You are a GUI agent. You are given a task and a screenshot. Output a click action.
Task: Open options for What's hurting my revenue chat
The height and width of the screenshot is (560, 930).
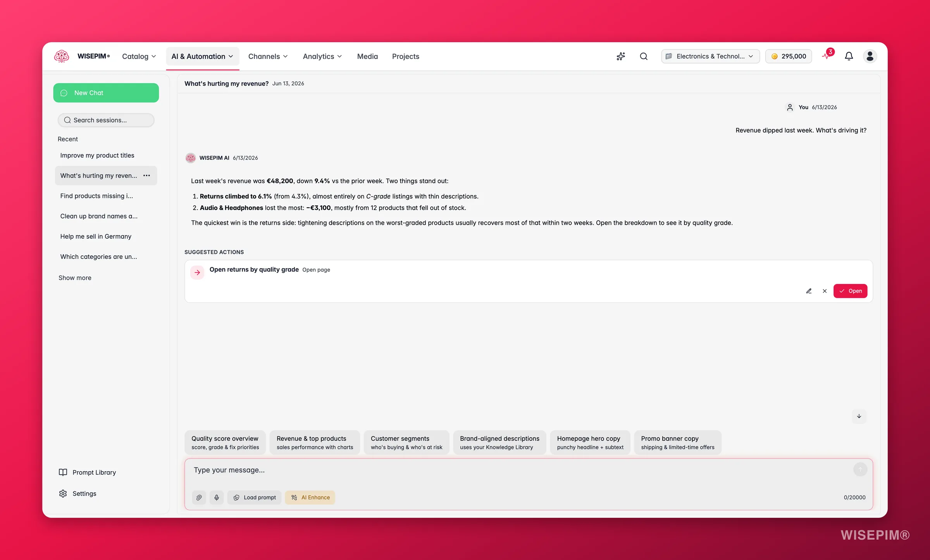pyautogui.click(x=146, y=176)
